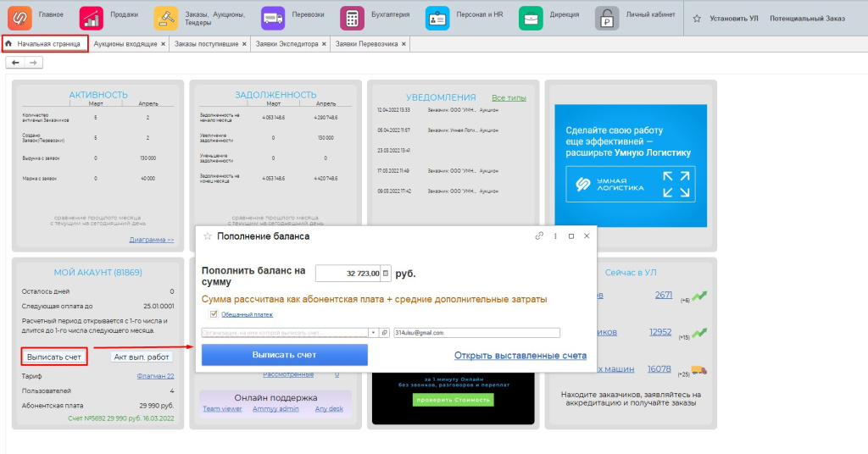868x454 pixels.
Task: Open the Диаграмма >> link
Action: point(152,240)
